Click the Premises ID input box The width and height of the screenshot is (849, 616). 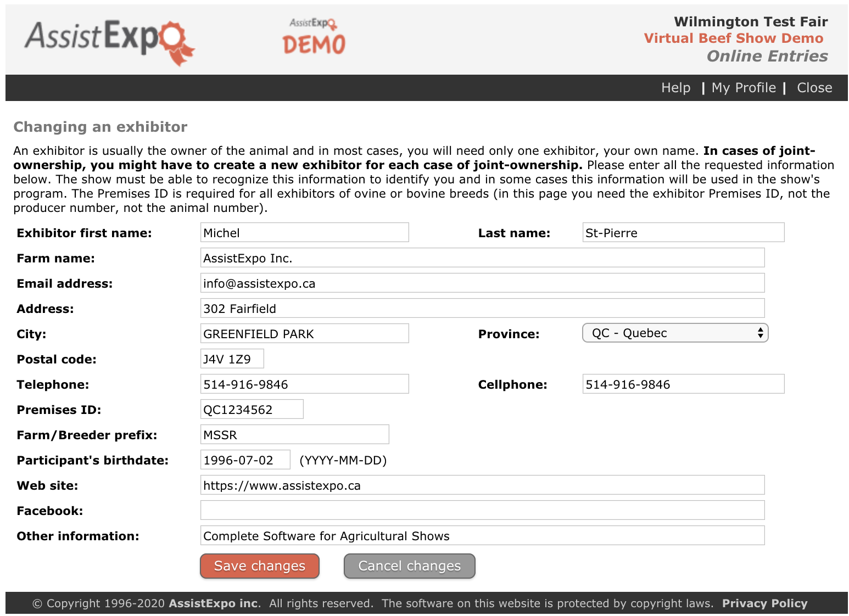tap(252, 410)
